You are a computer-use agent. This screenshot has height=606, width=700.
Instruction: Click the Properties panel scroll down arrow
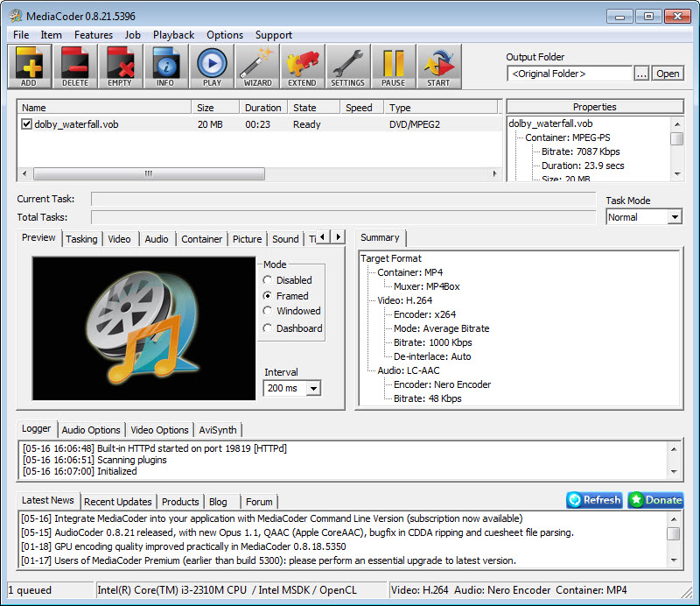[x=677, y=174]
